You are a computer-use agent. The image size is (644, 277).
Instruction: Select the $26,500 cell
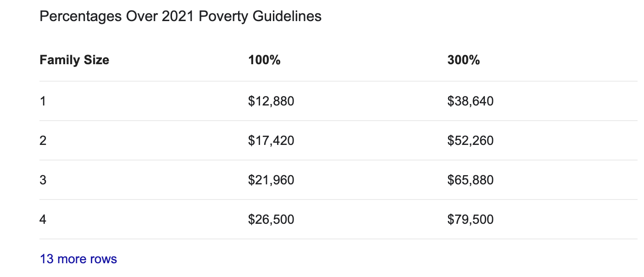point(271,219)
